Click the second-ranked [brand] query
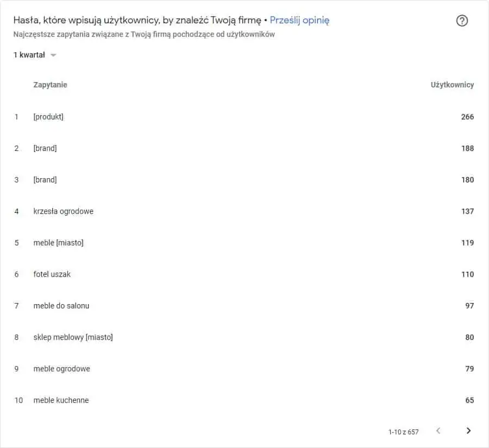 click(45, 148)
